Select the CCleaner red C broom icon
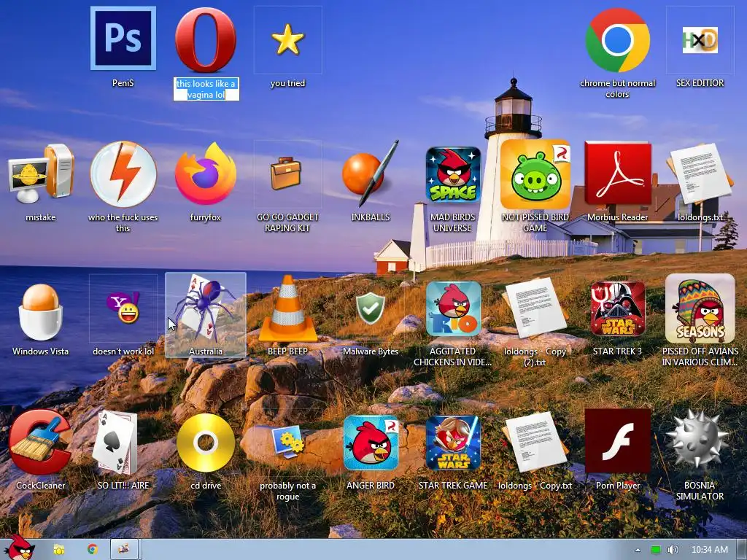The width and height of the screenshot is (747, 560). tap(39, 443)
